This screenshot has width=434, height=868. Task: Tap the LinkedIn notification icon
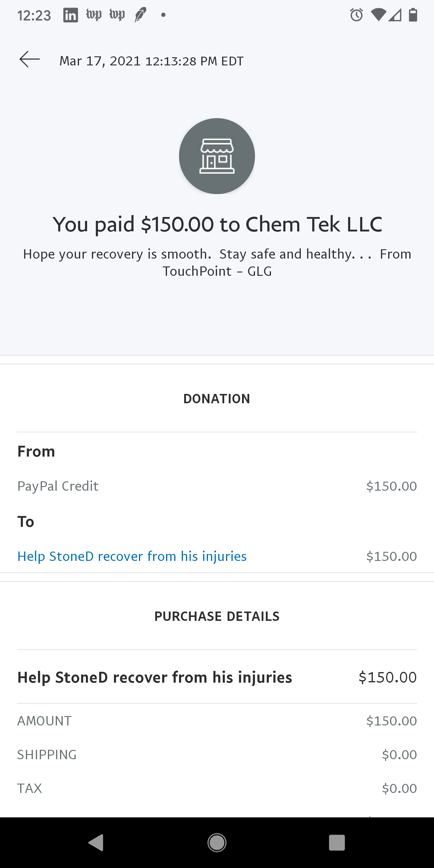point(71,15)
